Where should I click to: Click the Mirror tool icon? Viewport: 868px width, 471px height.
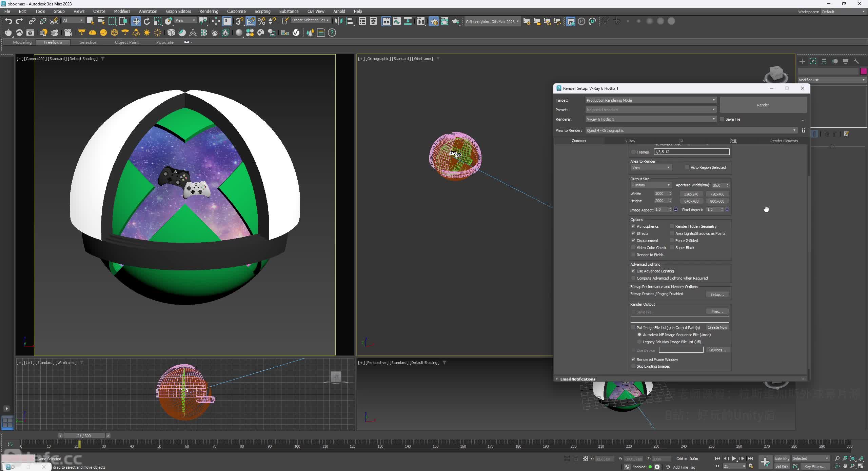(338, 21)
